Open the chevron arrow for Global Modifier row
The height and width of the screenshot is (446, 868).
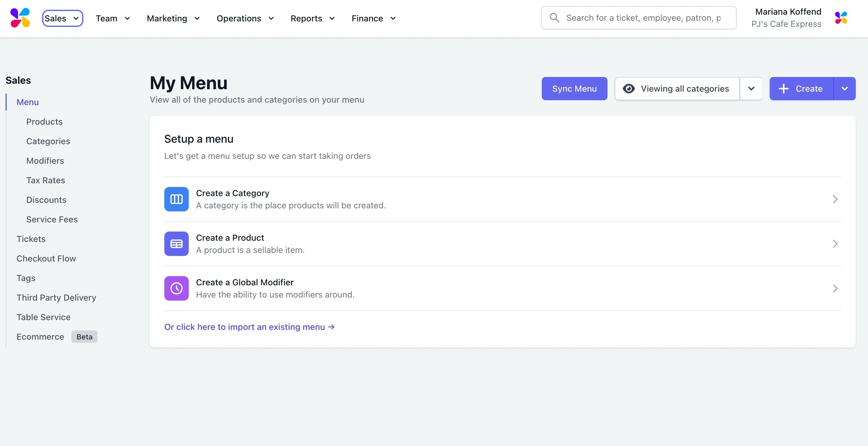835,288
